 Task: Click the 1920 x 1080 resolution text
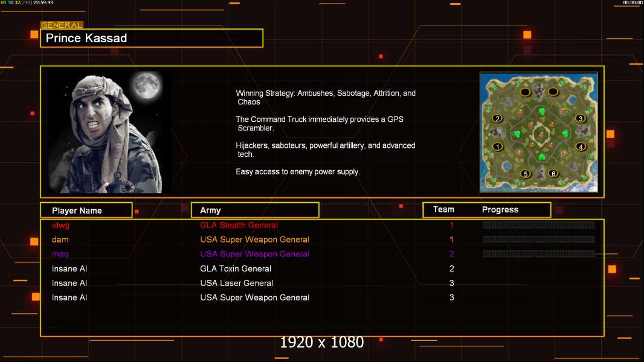(x=321, y=342)
